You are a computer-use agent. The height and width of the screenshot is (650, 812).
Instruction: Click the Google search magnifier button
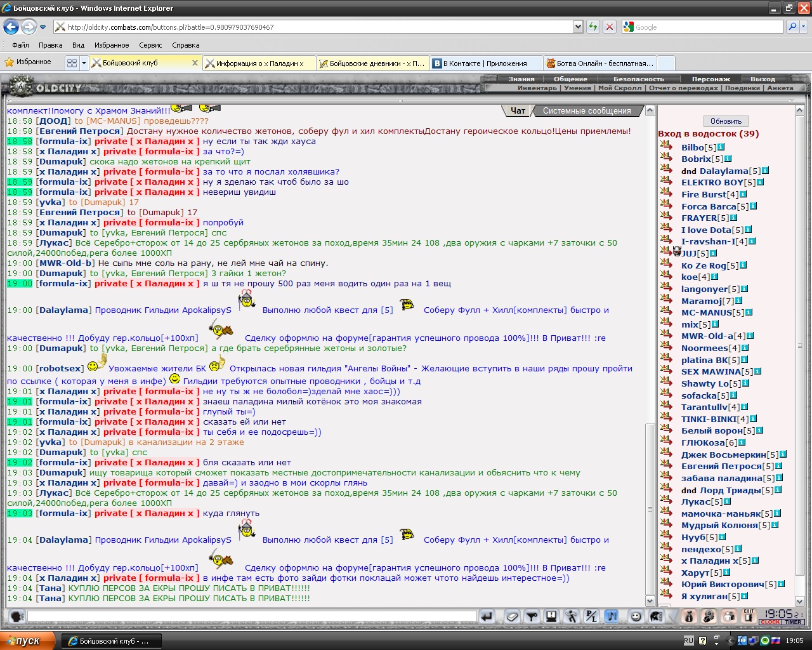coord(792,27)
